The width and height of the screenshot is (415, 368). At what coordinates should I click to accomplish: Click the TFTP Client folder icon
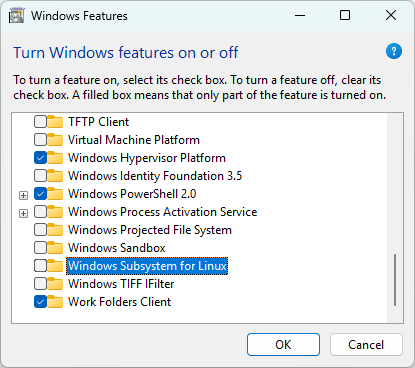(55, 122)
